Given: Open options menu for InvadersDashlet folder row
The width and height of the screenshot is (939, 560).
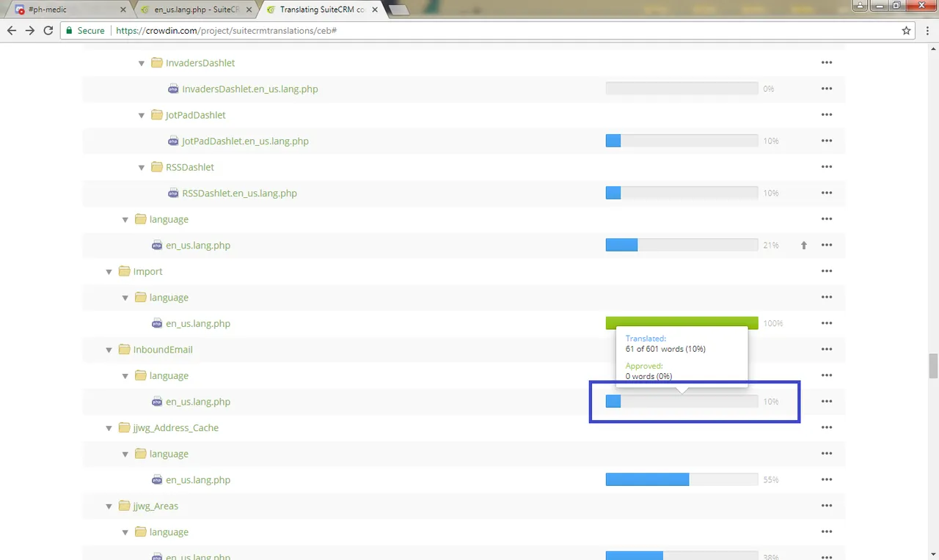Looking at the screenshot, I should [827, 63].
